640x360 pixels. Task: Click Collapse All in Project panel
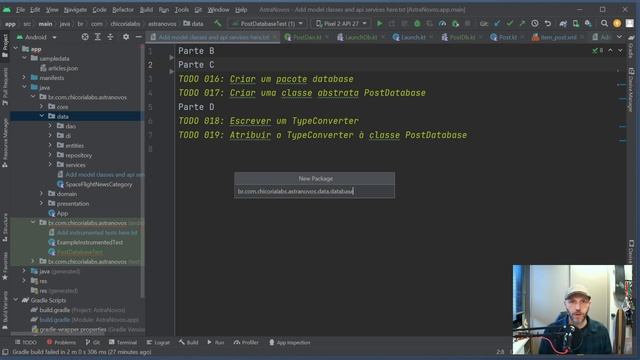point(110,37)
